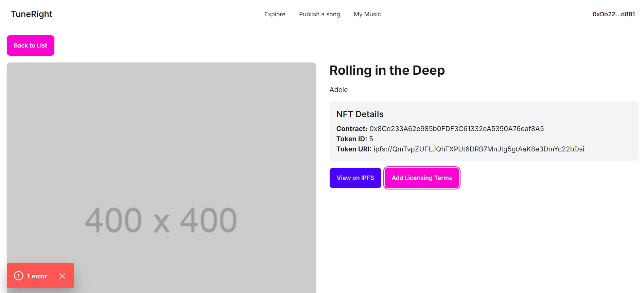Open the Explore page
644x293 pixels.
[x=275, y=14]
